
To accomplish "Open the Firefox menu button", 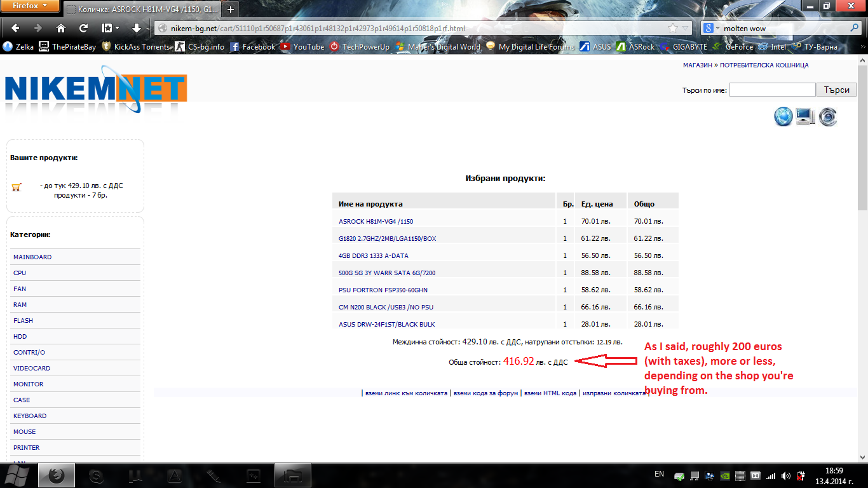I will click(x=30, y=6).
